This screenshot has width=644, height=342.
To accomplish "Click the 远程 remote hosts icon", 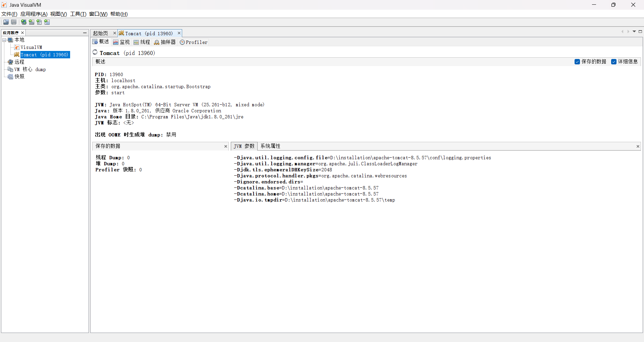I will point(10,62).
